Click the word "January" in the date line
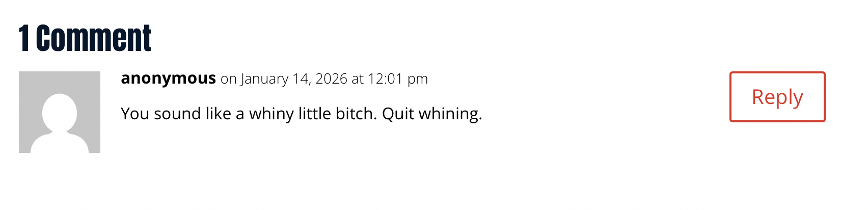The image size is (868, 210). click(264, 79)
